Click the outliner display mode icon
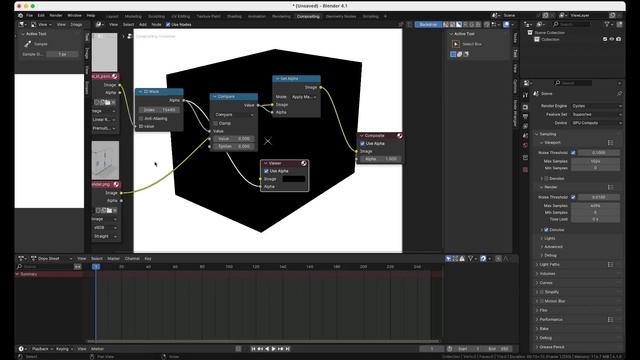This screenshot has height=360, width=640. (540, 24)
